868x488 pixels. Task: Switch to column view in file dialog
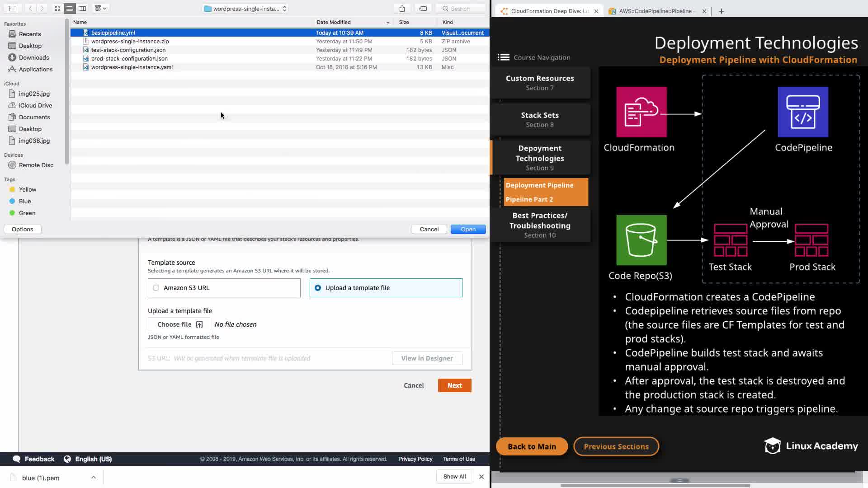[x=82, y=8]
